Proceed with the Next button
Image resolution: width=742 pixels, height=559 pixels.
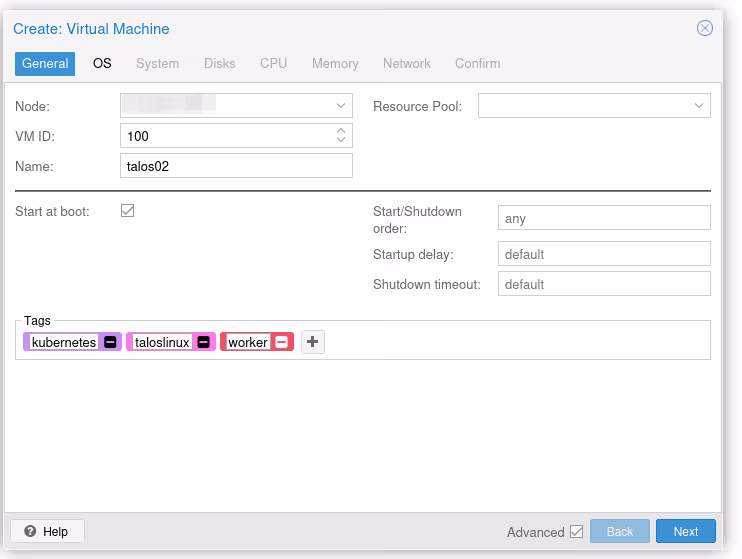pos(685,531)
